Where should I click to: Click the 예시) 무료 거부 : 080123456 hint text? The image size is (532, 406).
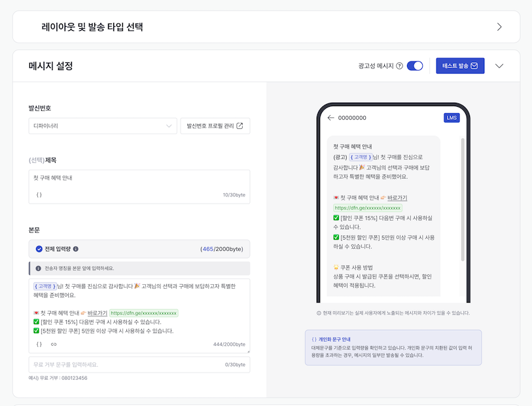(58, 378)
